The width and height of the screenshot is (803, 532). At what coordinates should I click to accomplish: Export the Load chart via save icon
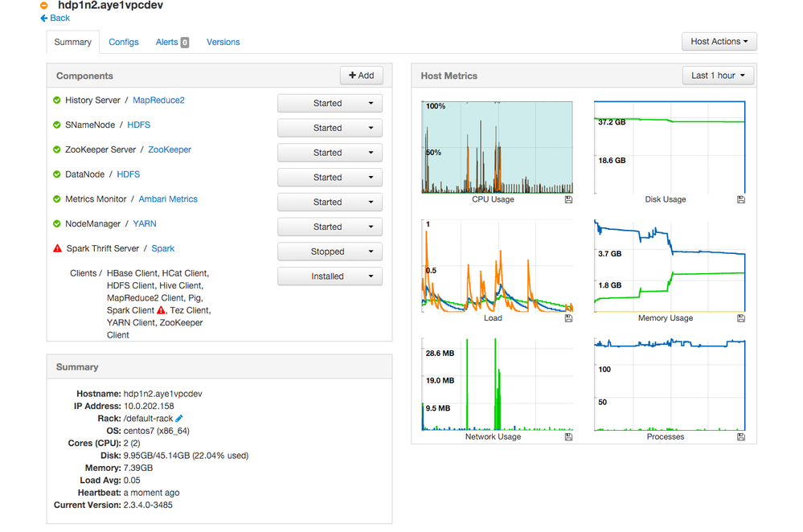tap(568, 318)
